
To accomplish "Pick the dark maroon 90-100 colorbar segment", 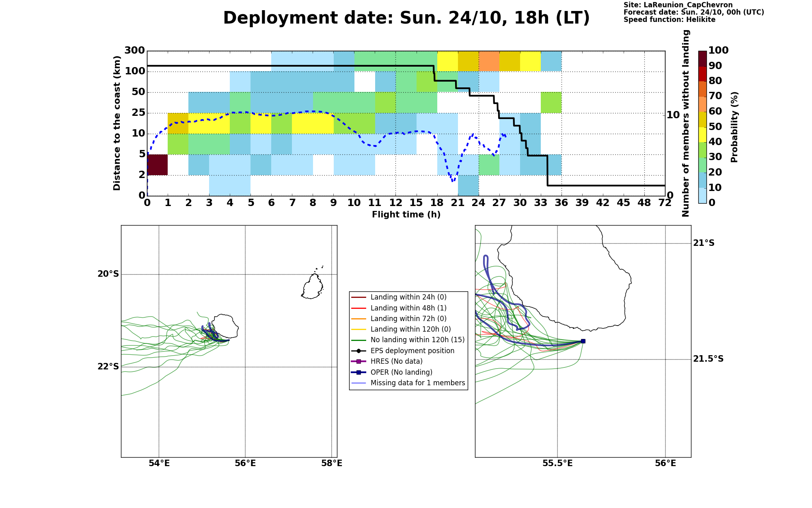I will (702, 59).
